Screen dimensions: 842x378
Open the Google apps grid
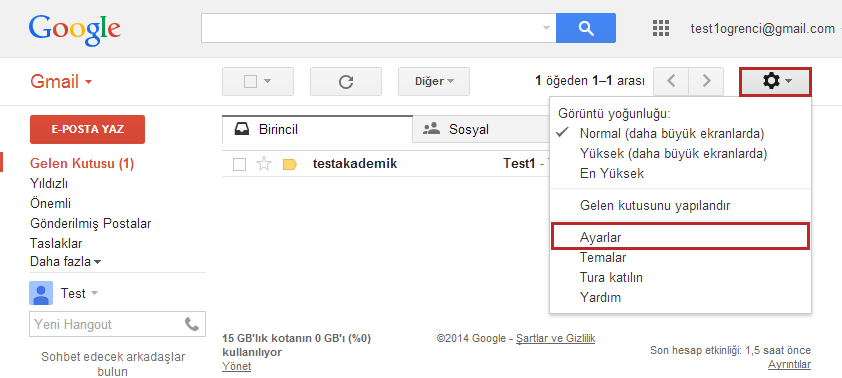pos(660,28)
